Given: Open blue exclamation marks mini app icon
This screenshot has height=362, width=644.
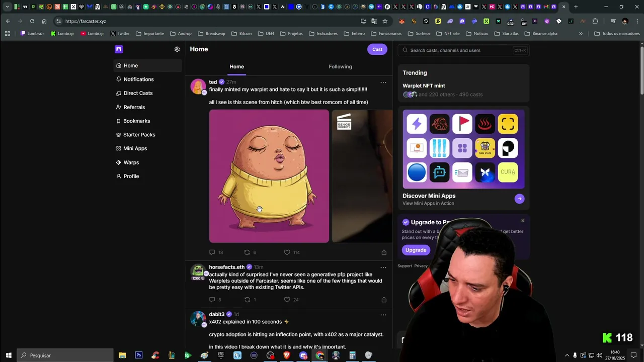Looking at the screenshot, I should pos(439,148).
